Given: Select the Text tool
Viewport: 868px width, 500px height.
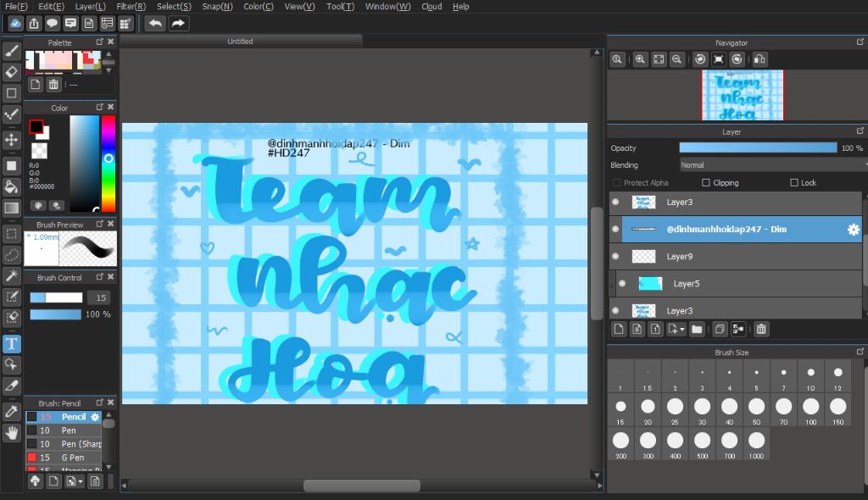Looking at the screenshot, I should coord(12,344).
